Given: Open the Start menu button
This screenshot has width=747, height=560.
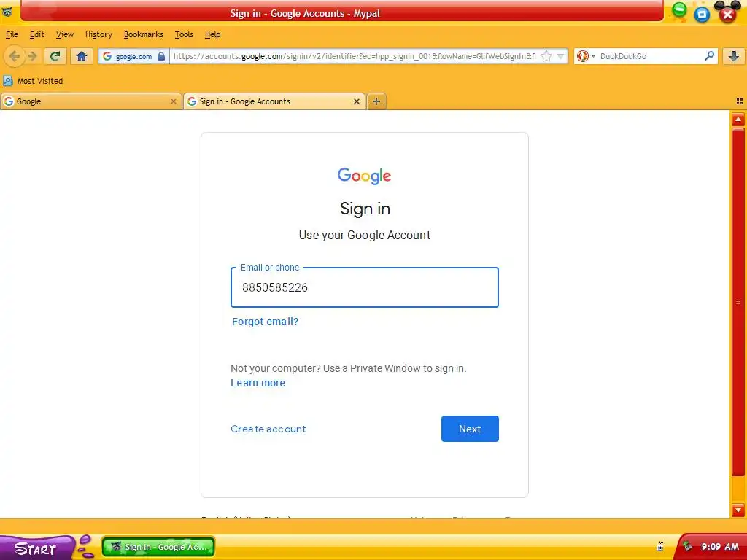Looking at the screenshot, I should click(x=36, y=548).
